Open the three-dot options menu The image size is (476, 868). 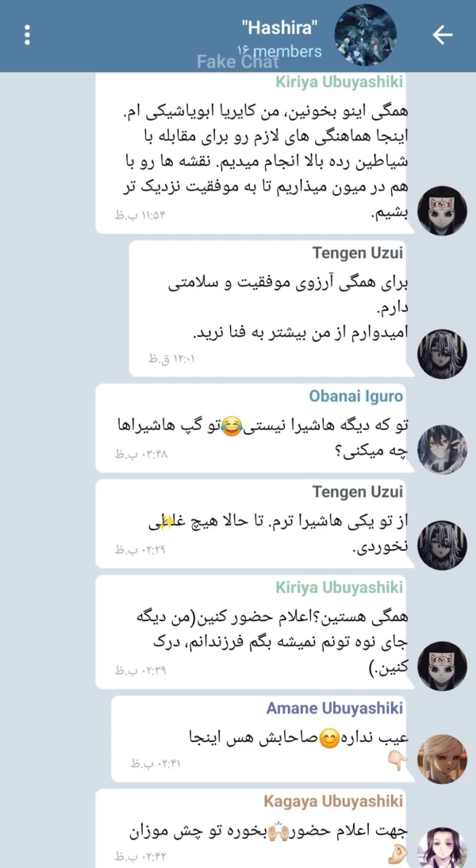pos(26,35)
